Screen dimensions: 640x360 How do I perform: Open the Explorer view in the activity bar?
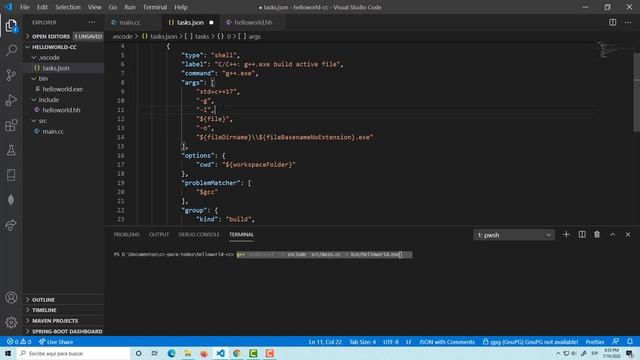pyautogui.click(x=11, y=26)
